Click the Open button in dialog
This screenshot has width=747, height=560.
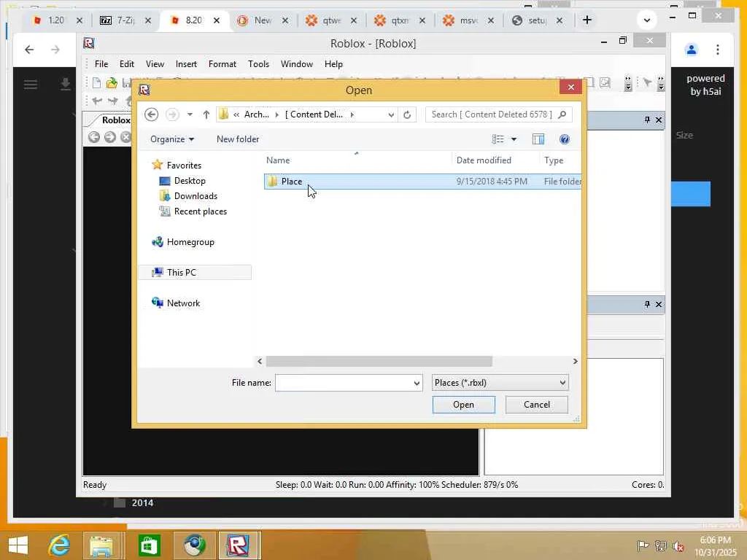click(x=463, y=405)
